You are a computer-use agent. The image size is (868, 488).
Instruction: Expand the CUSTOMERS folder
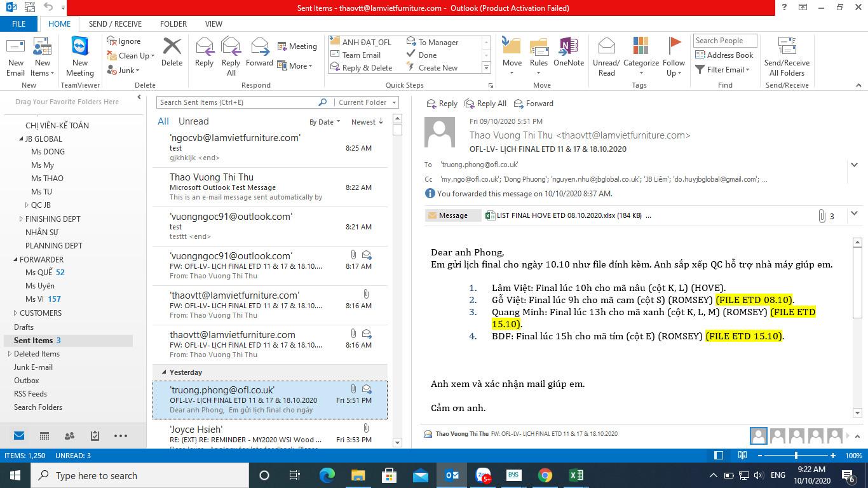[17, 313]
